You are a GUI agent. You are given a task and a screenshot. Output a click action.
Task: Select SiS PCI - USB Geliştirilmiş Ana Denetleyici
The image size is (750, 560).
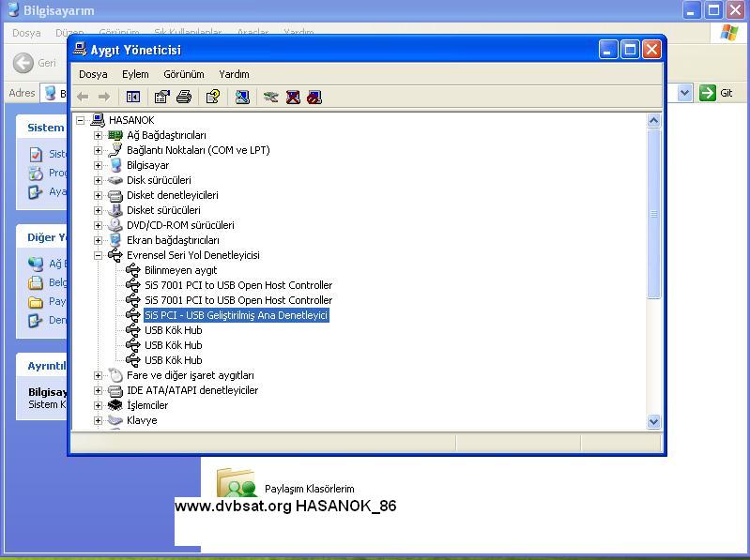click(237, 315)
